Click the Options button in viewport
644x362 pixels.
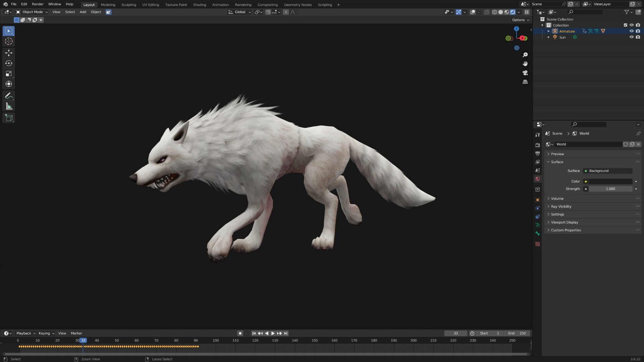click(520, 20)
